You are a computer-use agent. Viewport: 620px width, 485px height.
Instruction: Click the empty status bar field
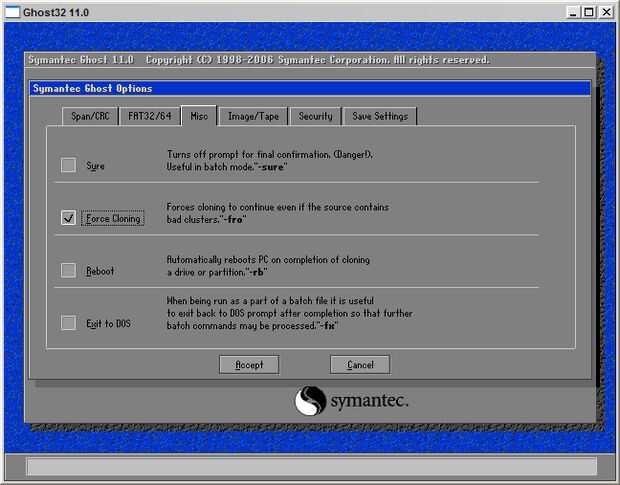[x=311, y=466]
